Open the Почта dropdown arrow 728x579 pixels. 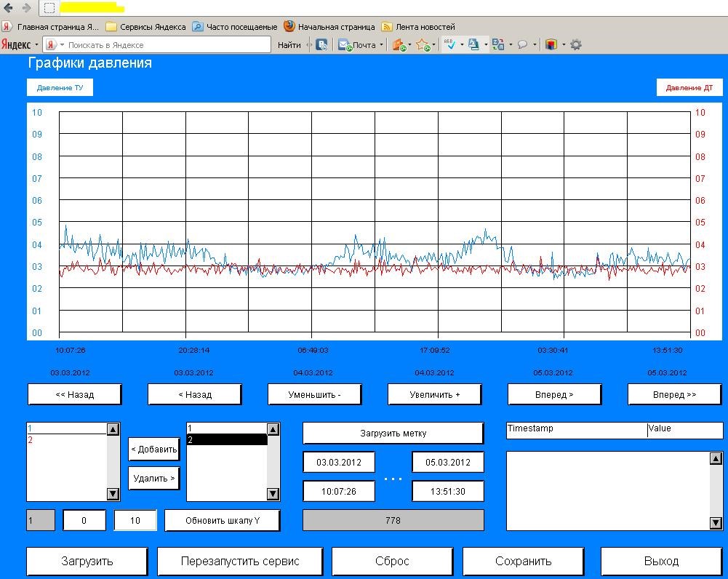click(x=381, y=45)
